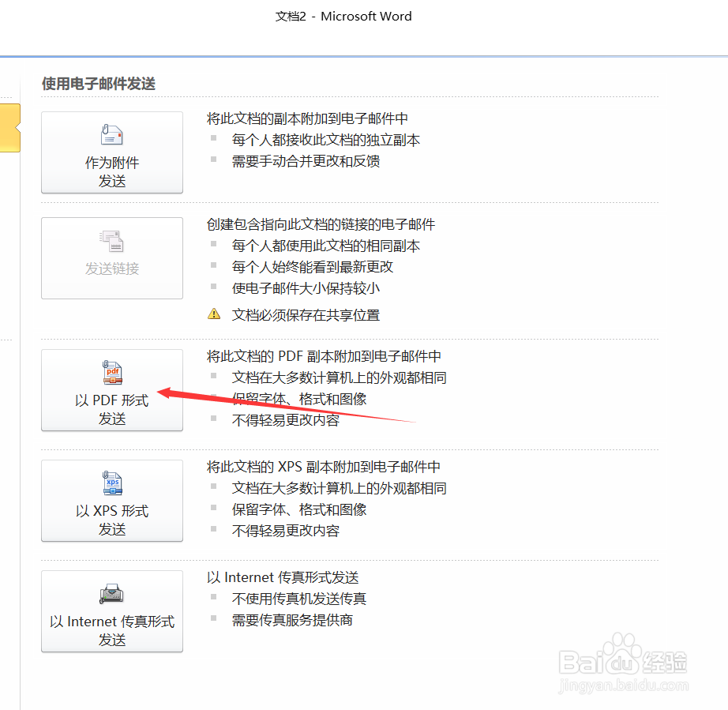The height and width of the screenshot is (710, 728).
Task: Click the text 使电子邮件大小保持较小
Action: tap(306, 288)
